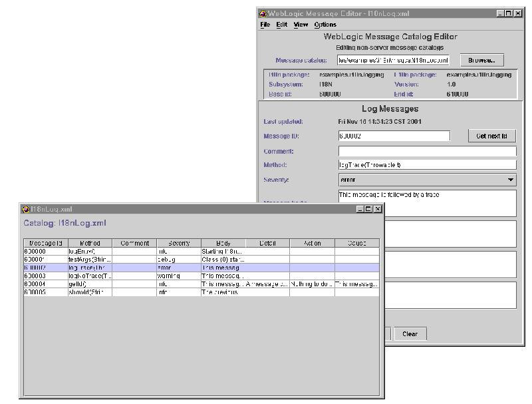Close the WebLogic Message Editor window
Viewport: 532px width, 404px height.
518,13
